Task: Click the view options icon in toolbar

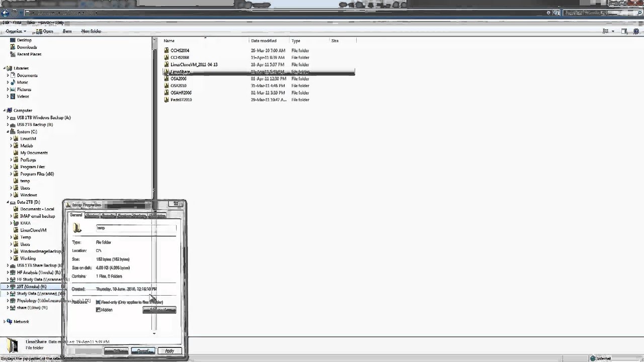Action: [606, 31]
